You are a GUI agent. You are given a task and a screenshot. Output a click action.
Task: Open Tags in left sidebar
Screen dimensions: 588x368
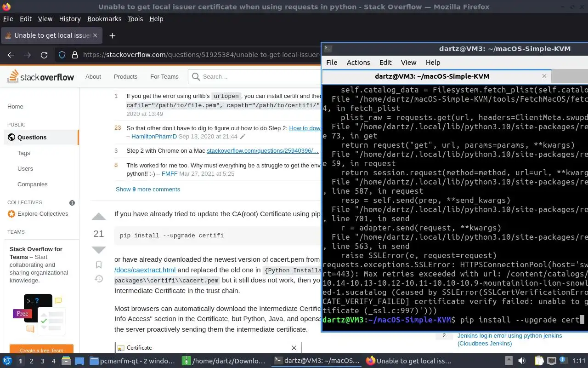[x=24, y=153]
